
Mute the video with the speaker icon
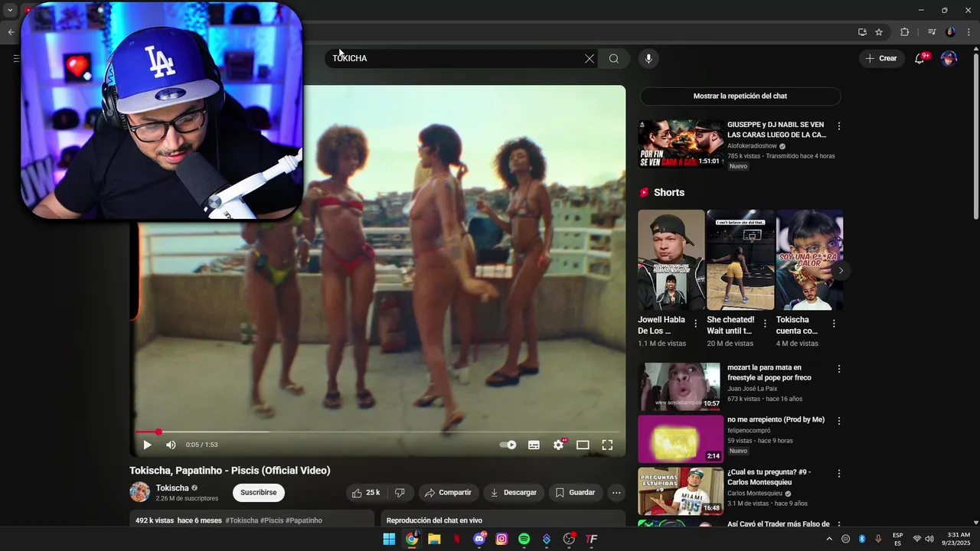click(x=171, y=445)
